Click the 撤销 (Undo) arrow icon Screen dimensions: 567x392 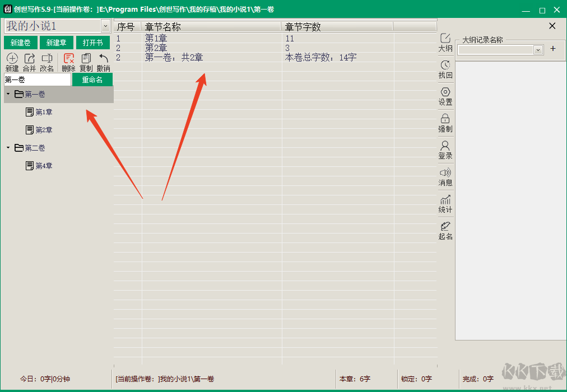tap(104, 59)
